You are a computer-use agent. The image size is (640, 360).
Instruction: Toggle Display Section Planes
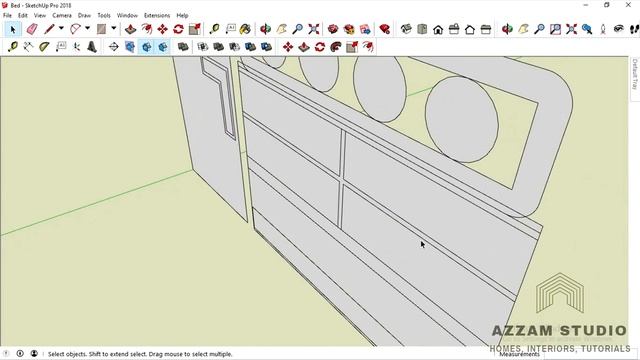point(130,47)
